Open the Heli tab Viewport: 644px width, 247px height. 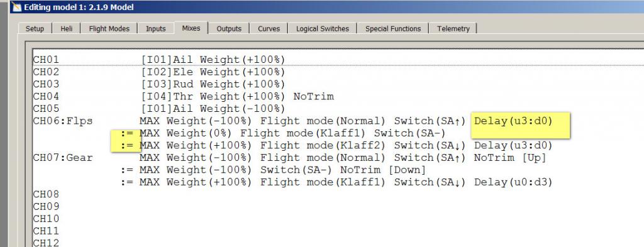click(67, 29)
